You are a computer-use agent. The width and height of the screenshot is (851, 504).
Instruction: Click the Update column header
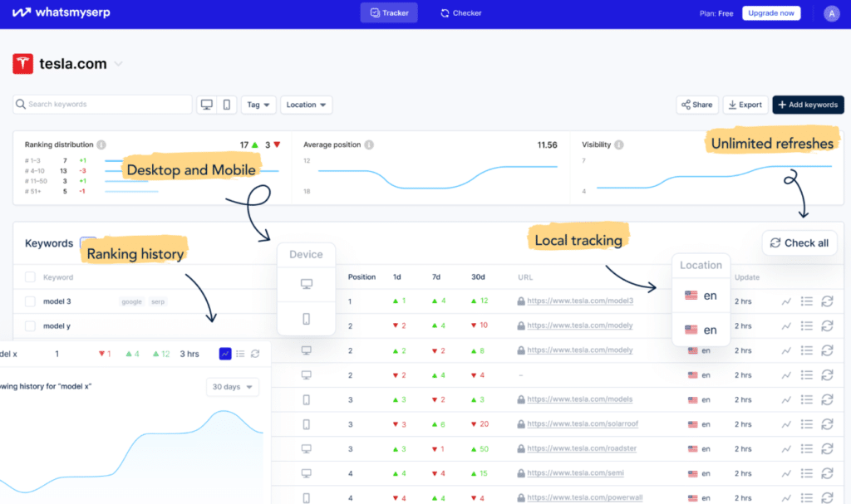tap(747, 277)
